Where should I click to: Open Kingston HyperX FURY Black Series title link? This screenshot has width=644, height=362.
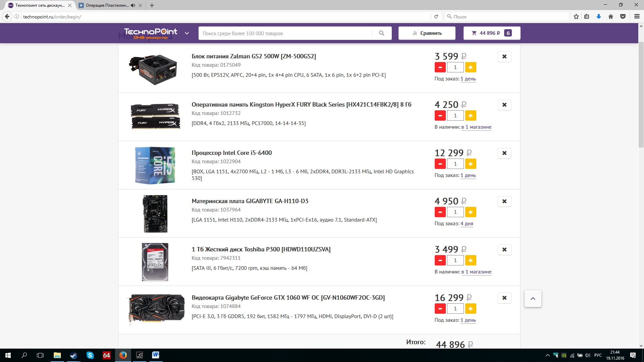click(301, 105)
